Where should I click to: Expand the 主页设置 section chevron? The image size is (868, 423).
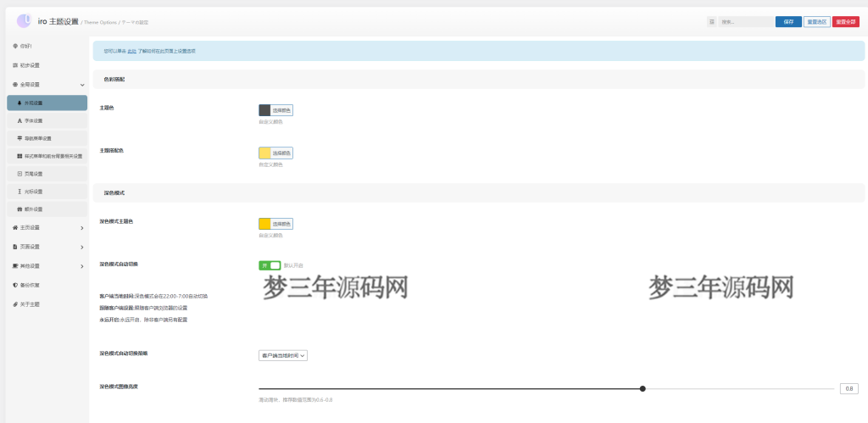[x=82, y=227]
